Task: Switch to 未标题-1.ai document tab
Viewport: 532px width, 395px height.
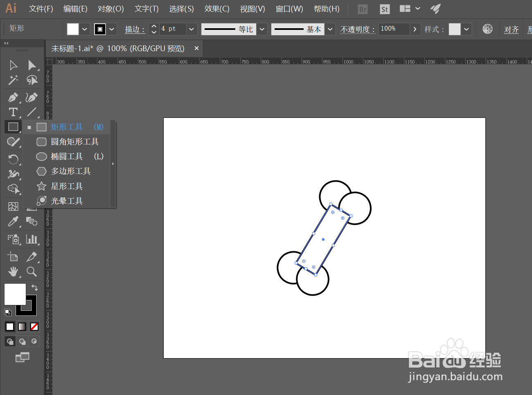Action: tap(118, 48)
